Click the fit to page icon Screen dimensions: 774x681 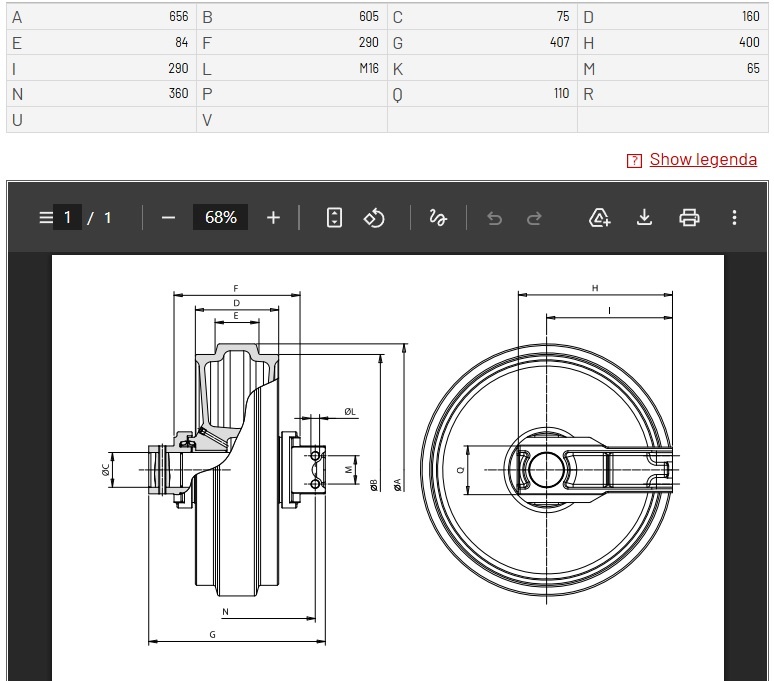click(334, 217)
